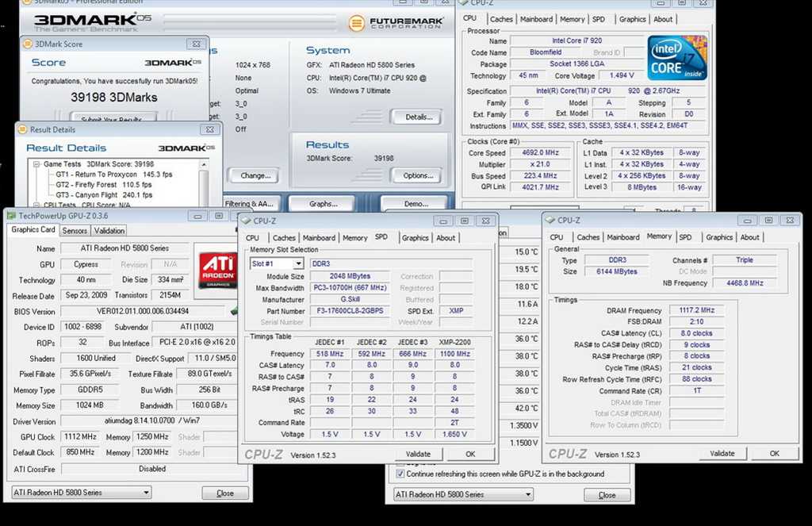This screenshot has width=812, height=526.
Task: Open GPU selector dropdown in GPU-Z sensors window
Action: click(x=528, y=494)
